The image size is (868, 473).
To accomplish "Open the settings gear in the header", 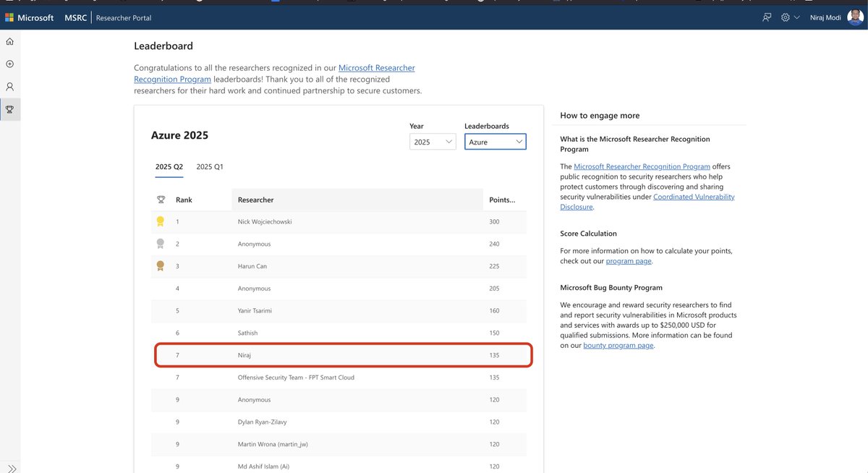I will click(x=786, y=17).
